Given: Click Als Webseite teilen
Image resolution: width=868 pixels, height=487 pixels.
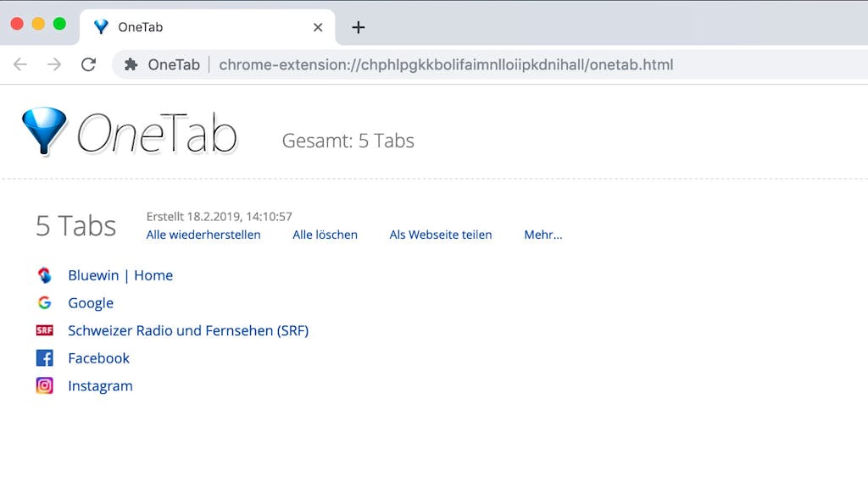Looking at the screenshot, I should pyautogui.click(x=441, y=235).
